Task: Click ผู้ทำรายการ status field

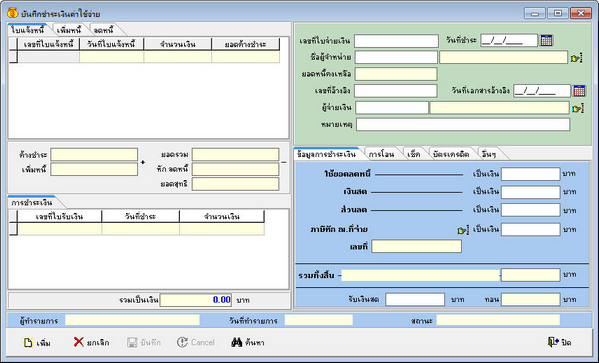Action: (x=132, y=320)
